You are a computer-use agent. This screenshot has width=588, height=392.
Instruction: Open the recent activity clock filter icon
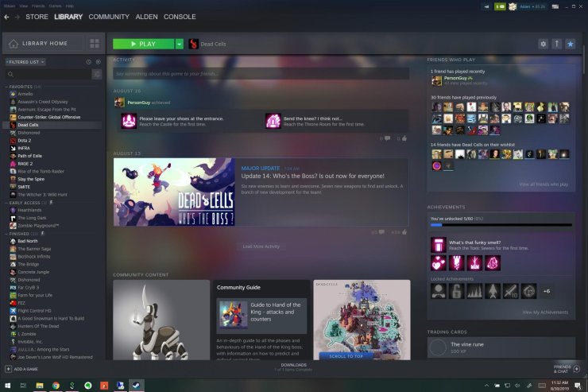(x=89, y=61)
